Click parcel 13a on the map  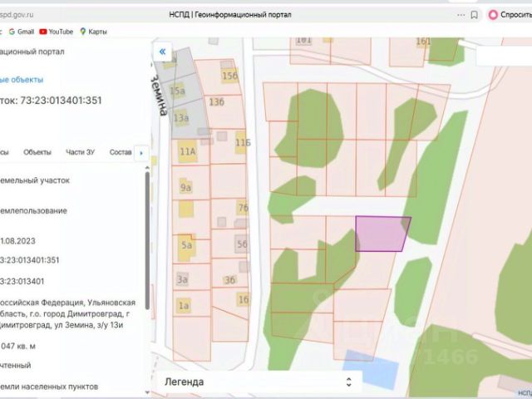click(181, 118)
